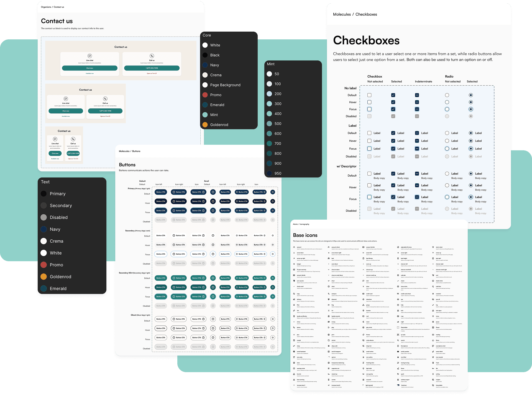
Task: Select the calendar icon in Base icons
Action: (398, 275)
